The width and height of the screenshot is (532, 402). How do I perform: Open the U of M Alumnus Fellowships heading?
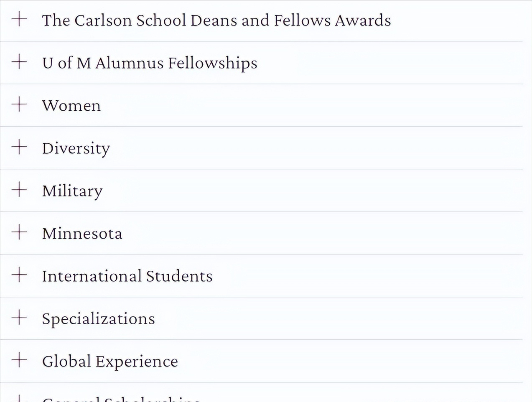coord(149,63)
